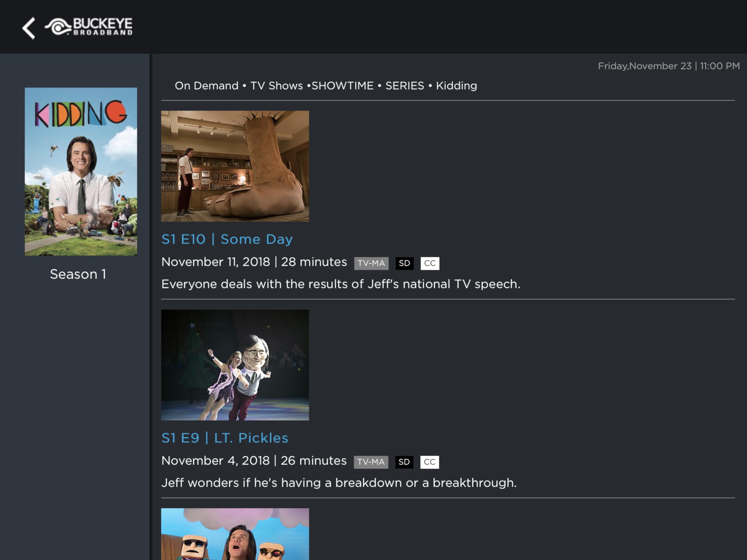Tap SD badge for LT. Pickles episode
This screenshot has height=560, width=747.
[x=404, y=462]
